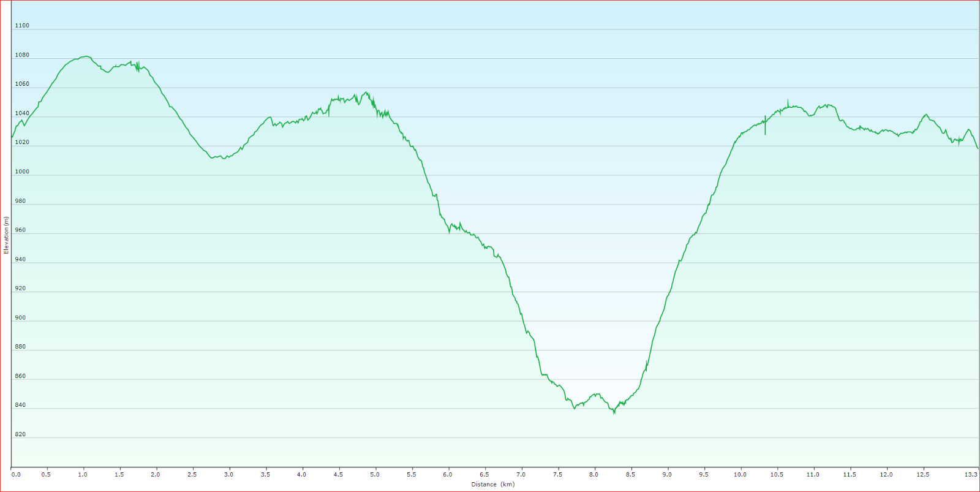Viewport: 980px width, 492px height.
Task: Click the 6.5 distance axis label
Action: click(484, 475)
